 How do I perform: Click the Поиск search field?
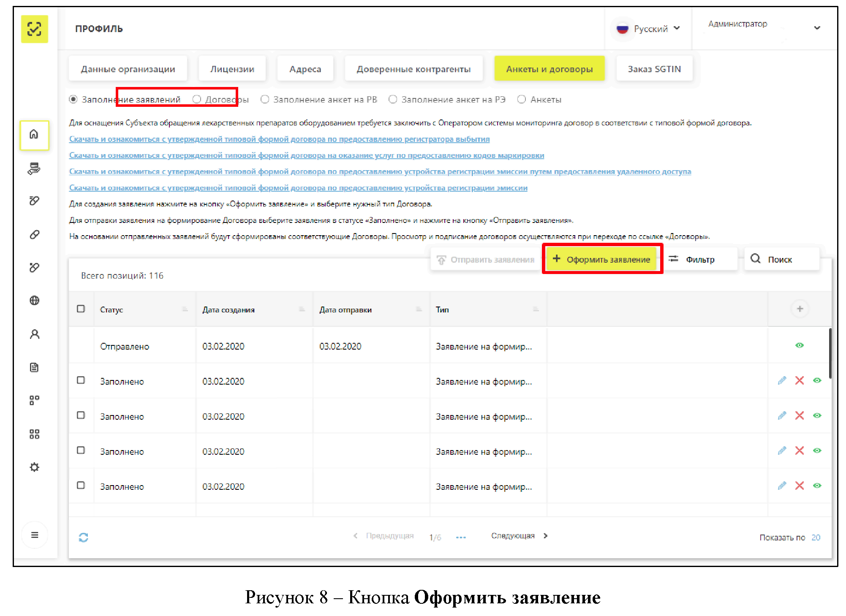pos(781,259)
